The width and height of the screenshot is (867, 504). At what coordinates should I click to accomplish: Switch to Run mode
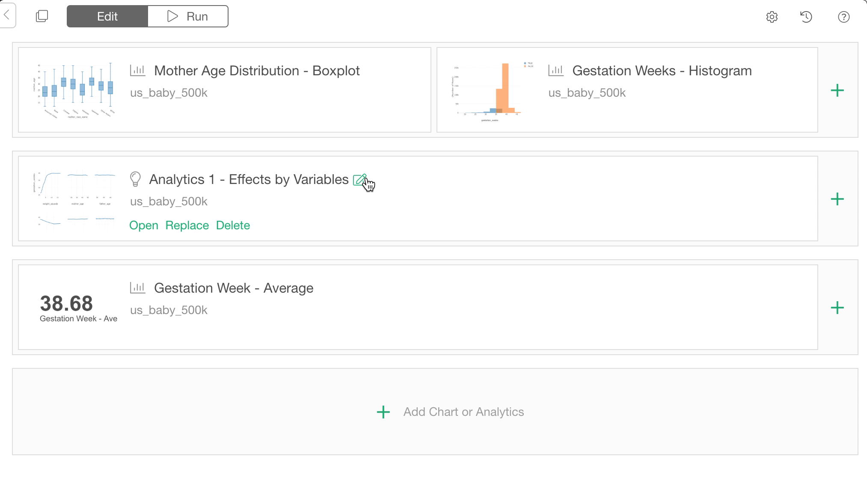[188, 16]
